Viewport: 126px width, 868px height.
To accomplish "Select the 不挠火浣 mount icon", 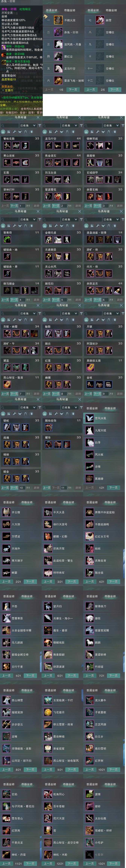I will 58,20.
